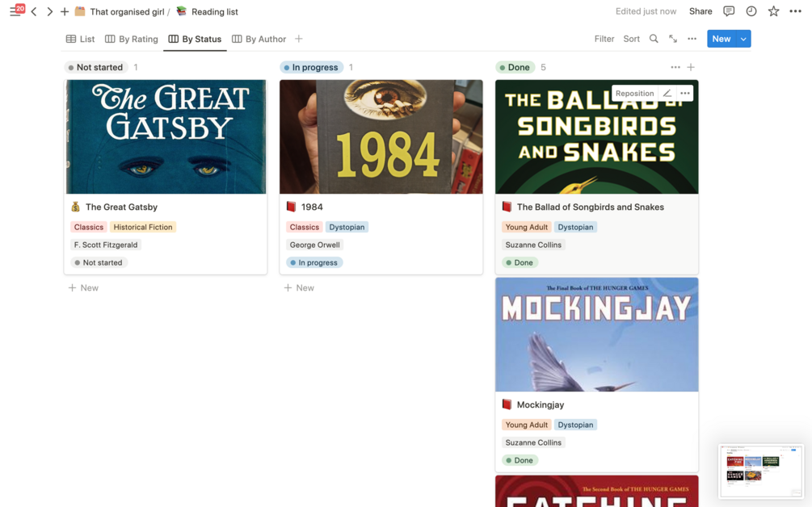Click In progress status on 1984 card
The width and height of the screenshot is (812, 507).
point(314,263)
